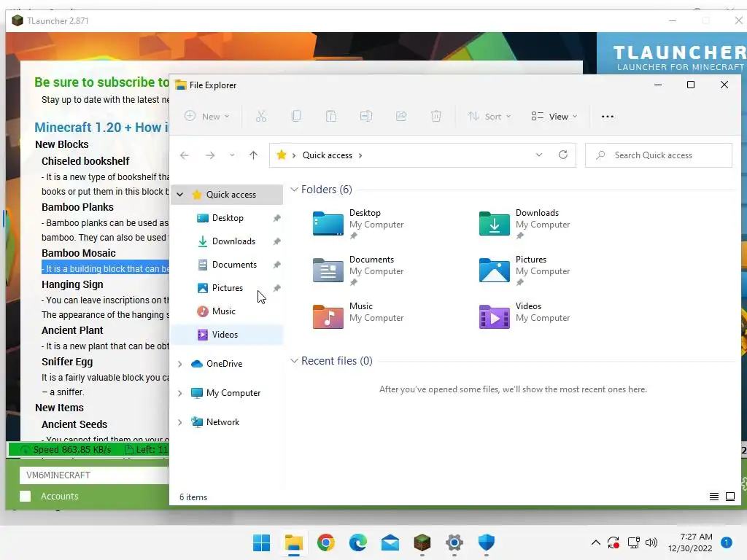The image size is (747, 560).
Task: Select Desktop in the navigation pane
Action: click(x=228, y=218)
